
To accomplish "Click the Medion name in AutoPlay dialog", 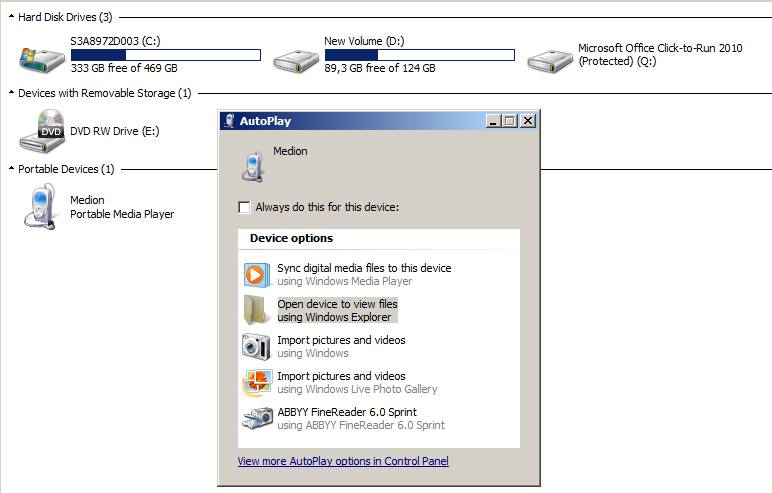I will click(x=290, y=151).
